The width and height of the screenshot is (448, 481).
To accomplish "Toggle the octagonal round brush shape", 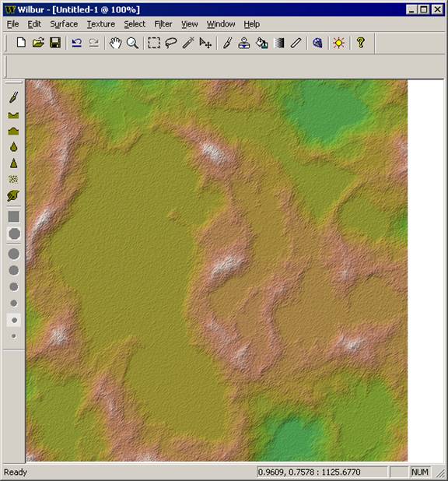I will 14,233.
